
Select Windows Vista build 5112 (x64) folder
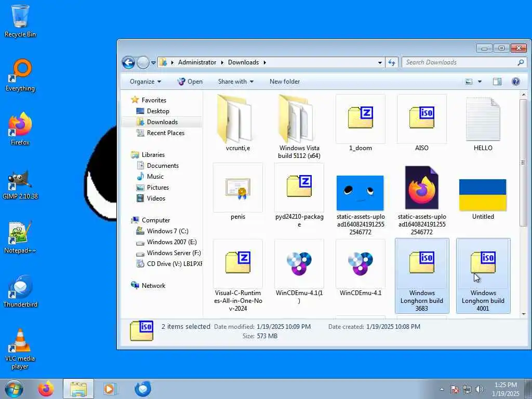tap(299, 126)
